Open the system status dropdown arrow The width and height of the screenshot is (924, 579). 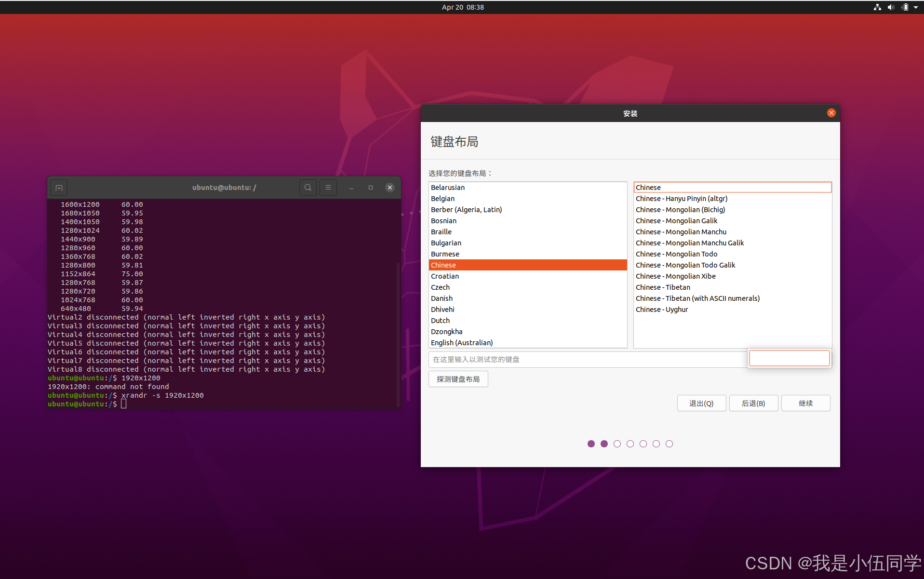916,7
